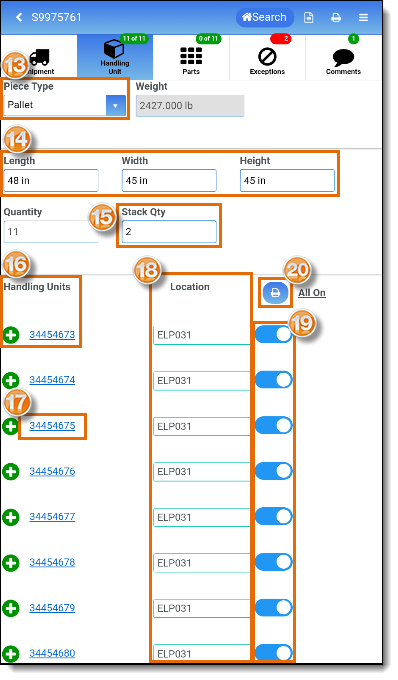Open the Comments tab

[343, 58]
